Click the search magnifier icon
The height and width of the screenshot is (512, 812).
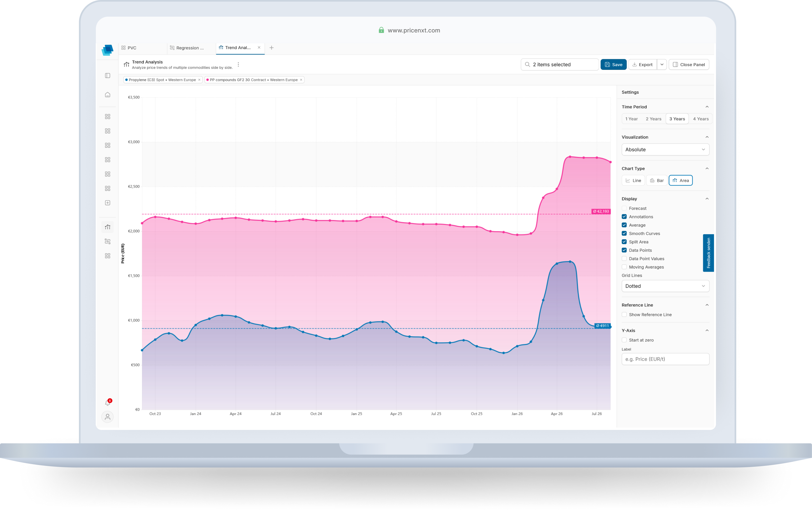coord(527,65)
